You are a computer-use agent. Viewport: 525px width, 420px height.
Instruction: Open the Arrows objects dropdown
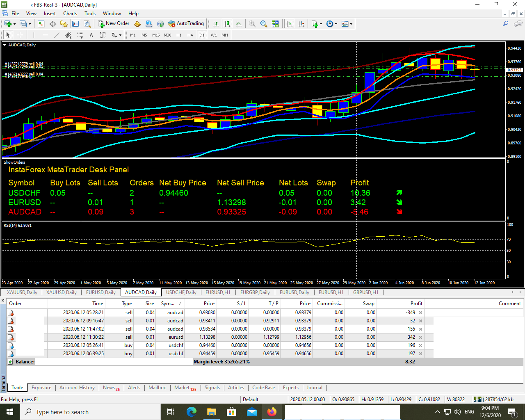click(116, 35)
